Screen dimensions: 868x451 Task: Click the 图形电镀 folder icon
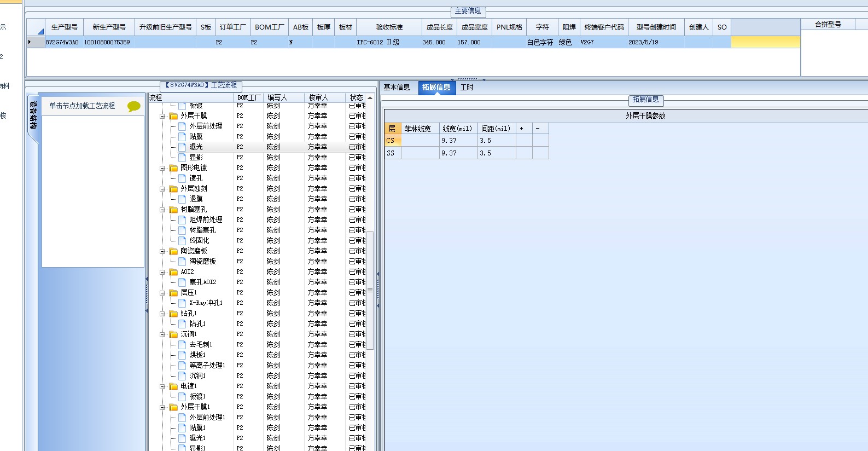[174, 168]
